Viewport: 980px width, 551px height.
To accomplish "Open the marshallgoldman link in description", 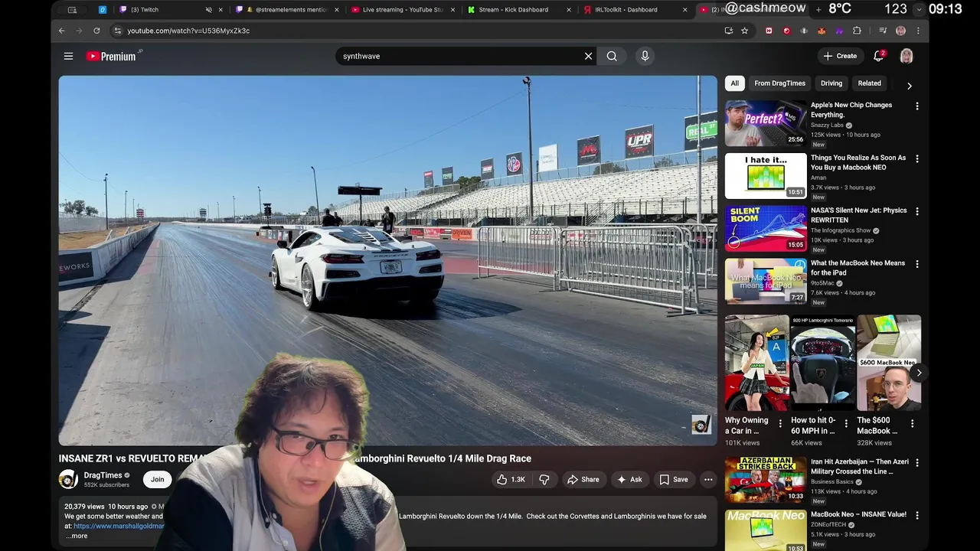I will click(119, 526).
